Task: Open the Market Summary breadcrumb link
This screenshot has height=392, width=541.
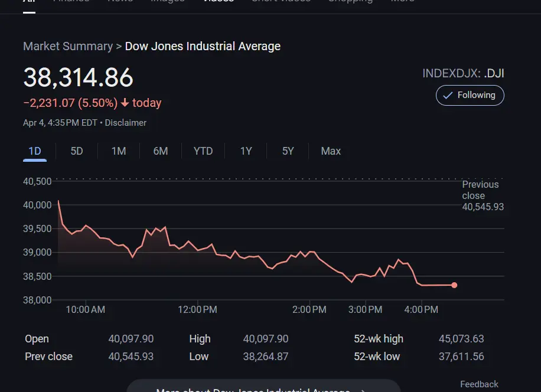Action: [68, 46]
